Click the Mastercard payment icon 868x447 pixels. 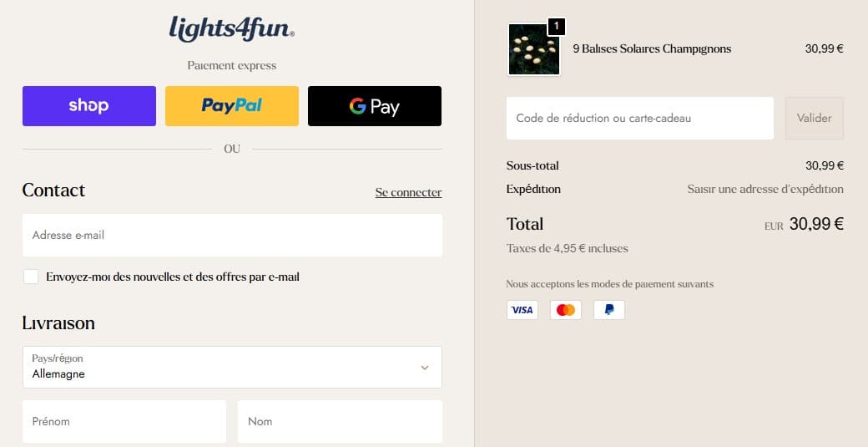tap(565, 310)
